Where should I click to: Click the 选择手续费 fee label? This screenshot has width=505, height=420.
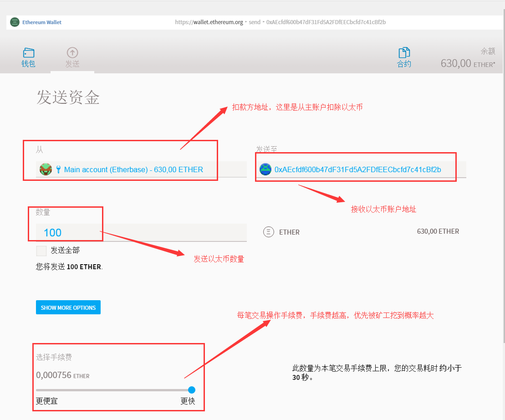pos(54,357)
